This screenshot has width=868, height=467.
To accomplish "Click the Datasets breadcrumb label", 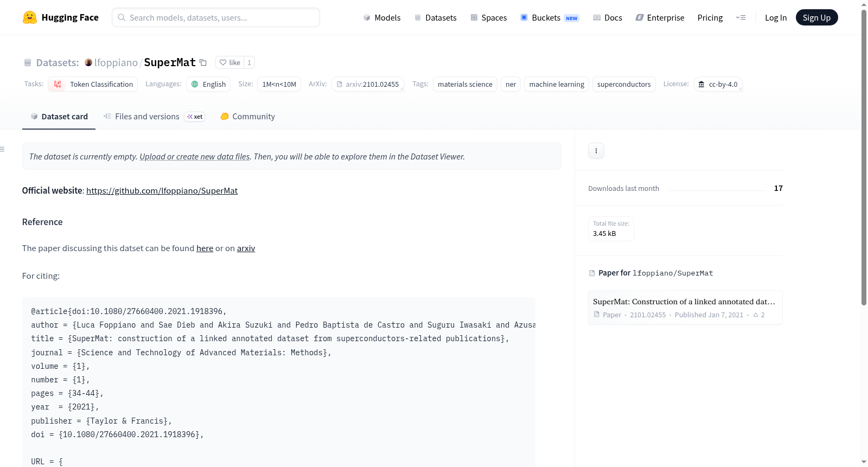I will (58, 62).
